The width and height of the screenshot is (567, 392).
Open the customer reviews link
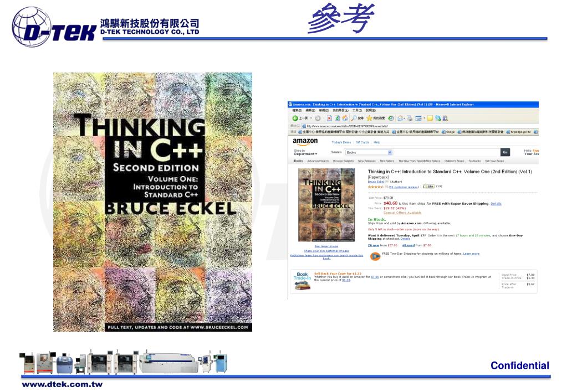click(404, 187)
